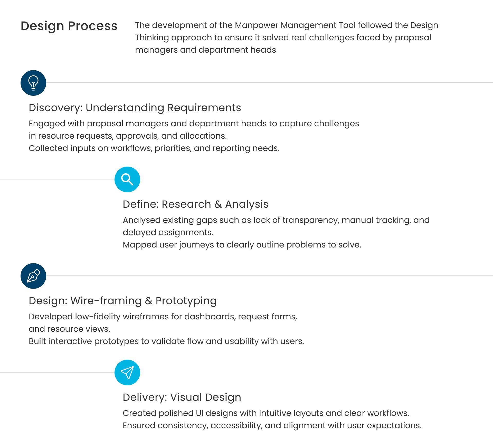The height and width of the screenshot is (448, 493).
Task: Click the Manpower Management Tool intro paragraph
Action: click(x=287, y=37)
